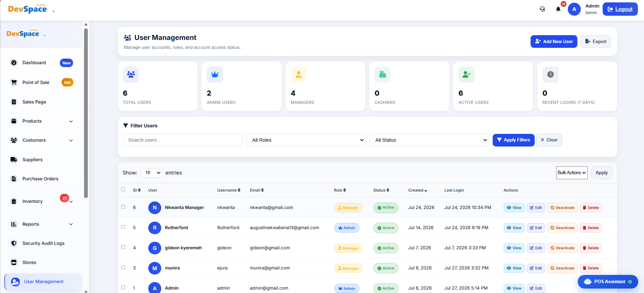Image resolution: width=644 pixels, height=293 pixels.
Task: Open the POS Assistant chat button
Action: click(608, 282)
